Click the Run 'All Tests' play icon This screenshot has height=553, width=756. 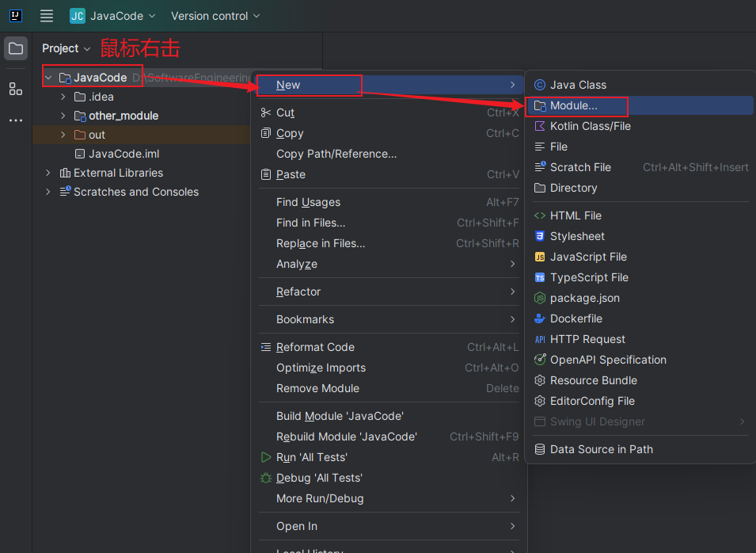click(266, 457)
